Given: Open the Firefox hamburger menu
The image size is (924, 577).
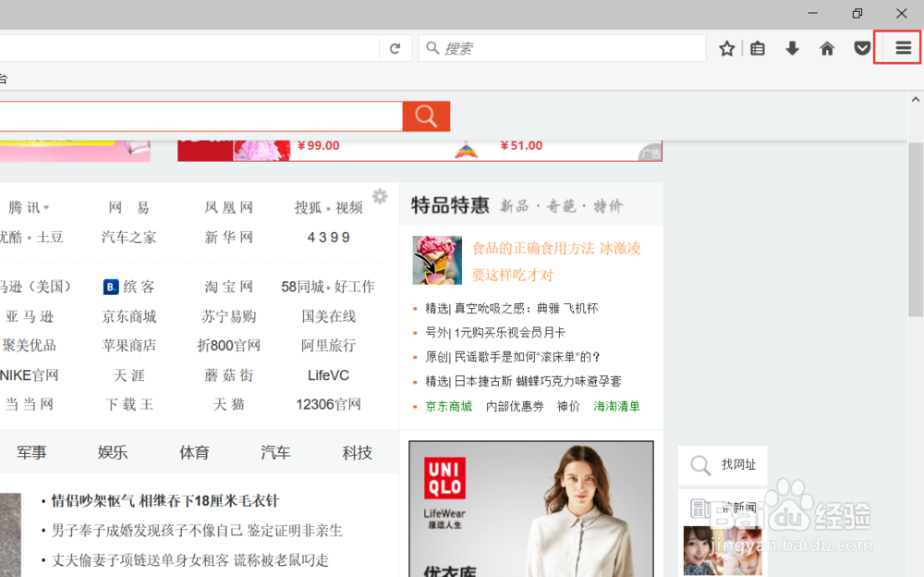Looking at the screenshot, I should click(x=903, y=48).
